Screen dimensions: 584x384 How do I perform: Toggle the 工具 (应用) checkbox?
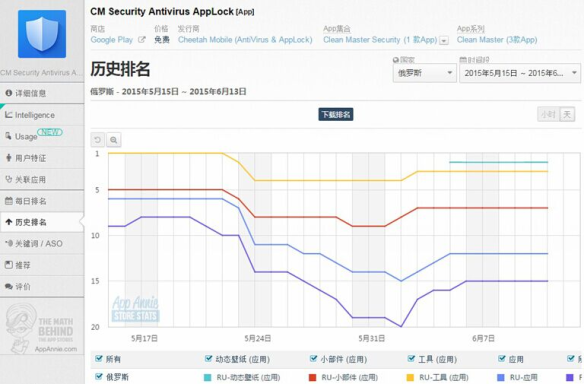click(411, 358)
